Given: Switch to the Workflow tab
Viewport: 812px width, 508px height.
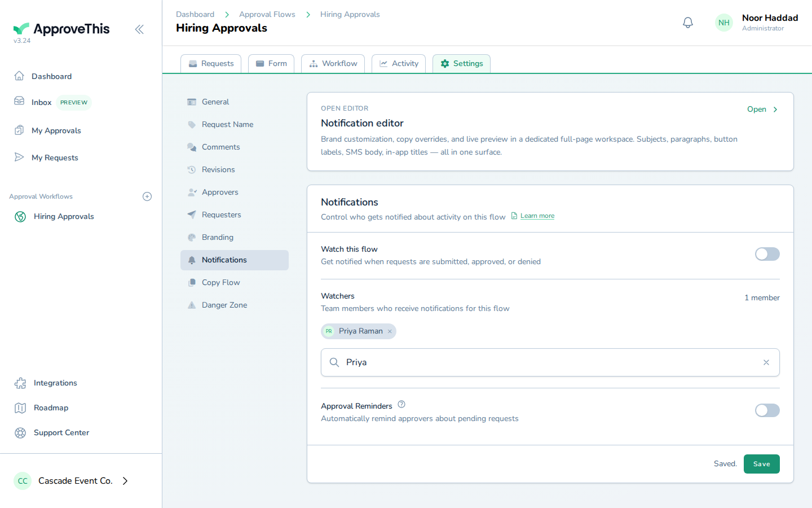Looking at the screenshot, I should [x=333, y=64].
